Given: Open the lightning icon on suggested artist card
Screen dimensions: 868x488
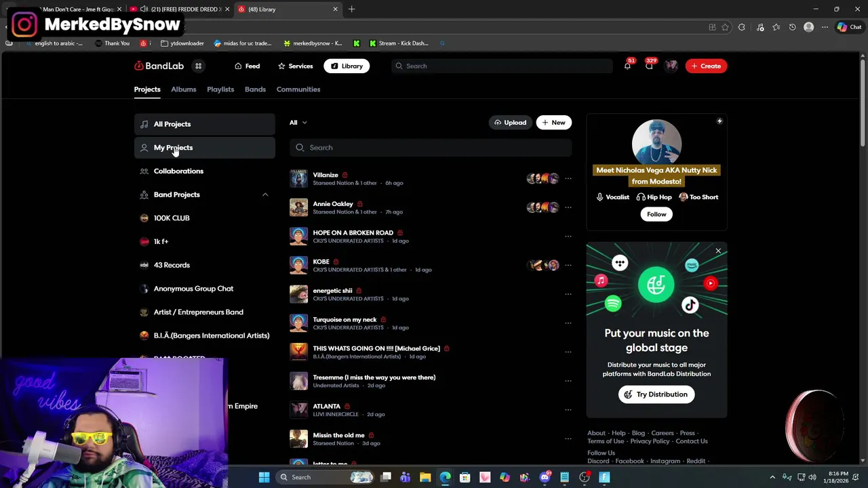Looking at the screenshot, I should [x=719, y=121].
